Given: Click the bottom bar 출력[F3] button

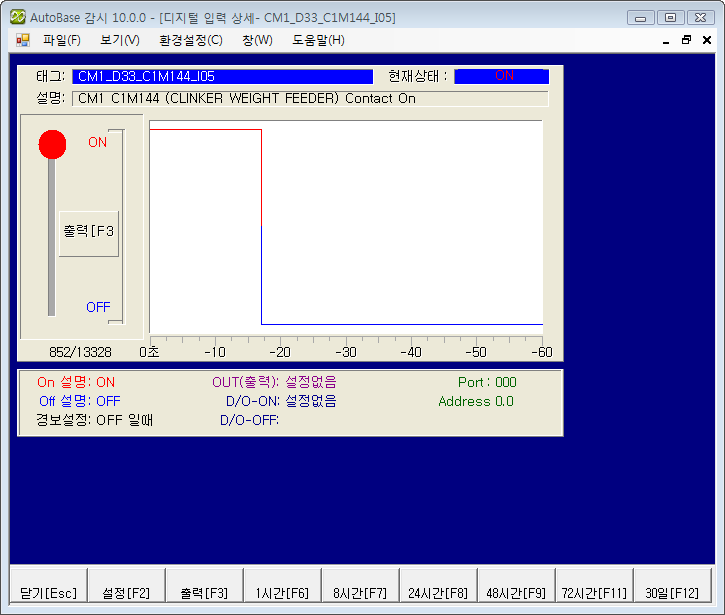Looking at the screenshot, I should point(204,586).
